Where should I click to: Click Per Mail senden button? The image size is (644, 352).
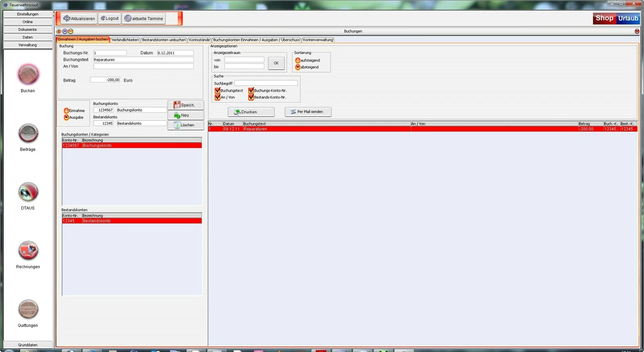pos(308,112)
